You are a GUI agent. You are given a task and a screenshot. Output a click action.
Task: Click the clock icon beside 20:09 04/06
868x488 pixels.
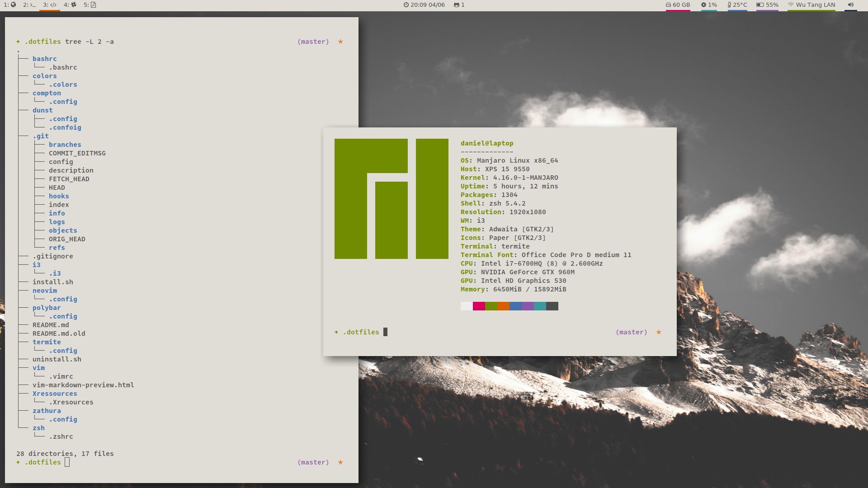point(406,5)
